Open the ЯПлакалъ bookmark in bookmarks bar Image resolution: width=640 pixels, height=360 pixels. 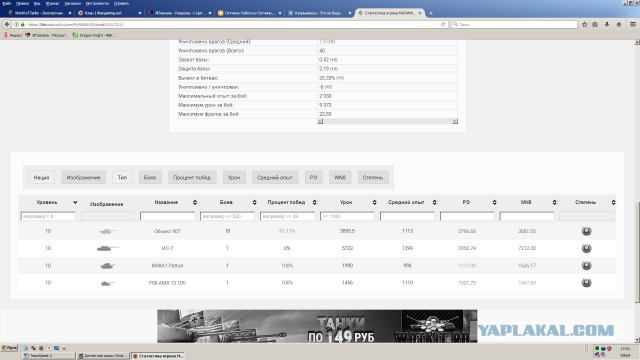coord(47,36)
